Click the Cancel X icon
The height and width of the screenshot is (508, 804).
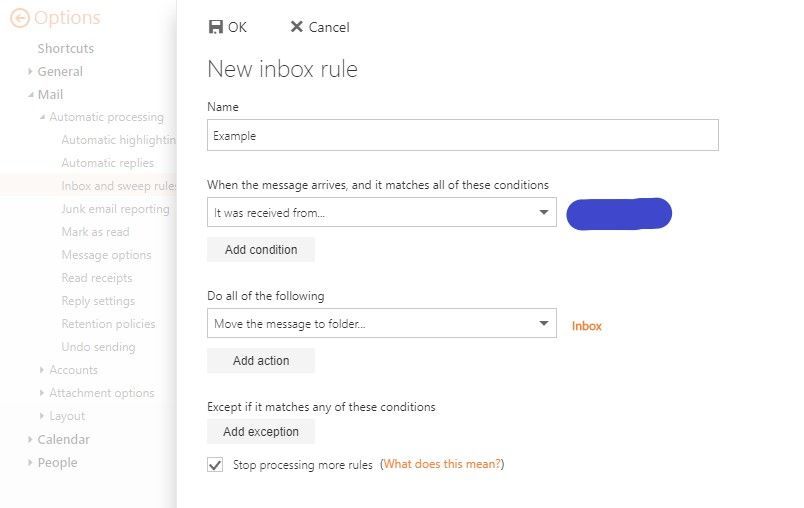(x=296, y=27)
